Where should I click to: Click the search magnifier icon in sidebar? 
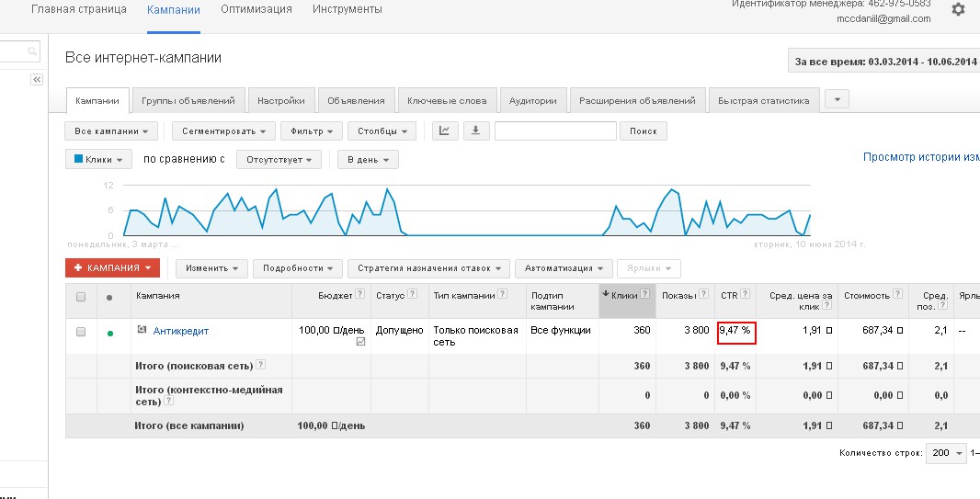tap(32, 51)
